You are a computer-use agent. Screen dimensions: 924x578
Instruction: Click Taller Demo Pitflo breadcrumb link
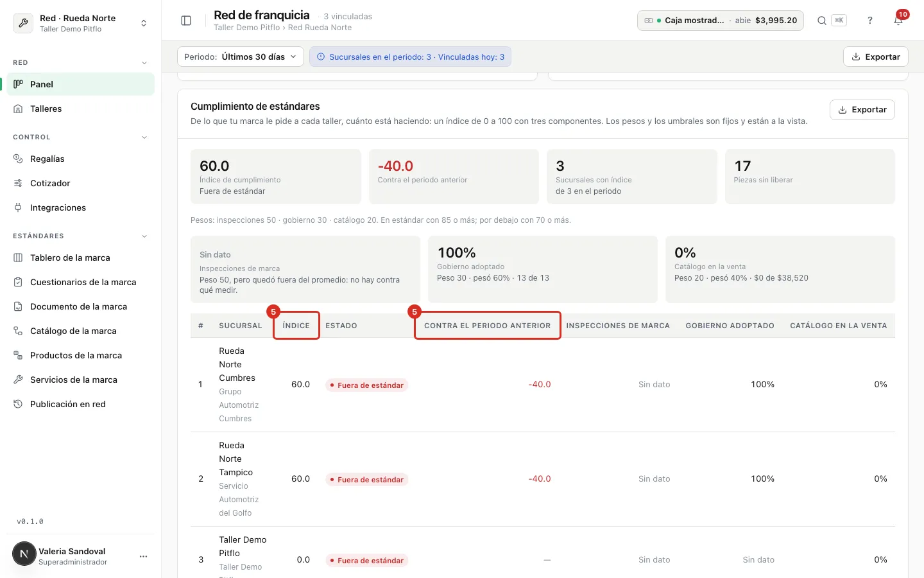246,28
